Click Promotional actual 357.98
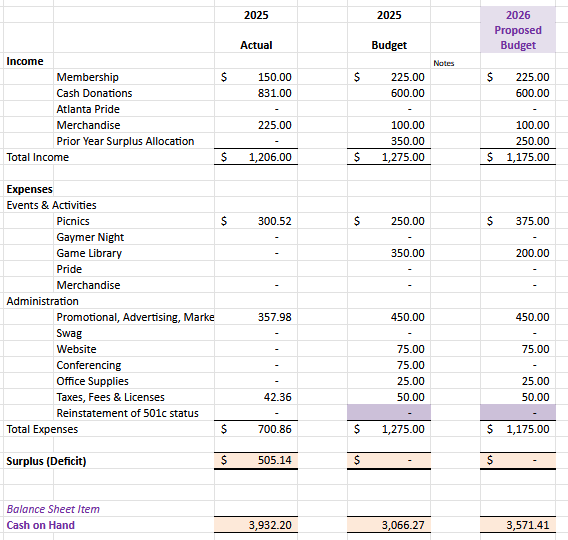Screen dimensions: 568x540 (274, 317)
